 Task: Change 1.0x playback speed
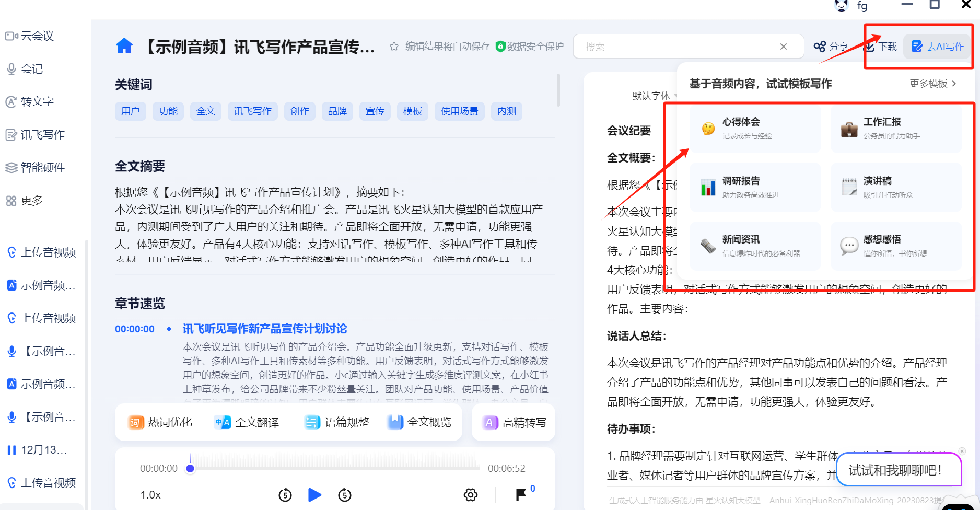pos(150,495)
